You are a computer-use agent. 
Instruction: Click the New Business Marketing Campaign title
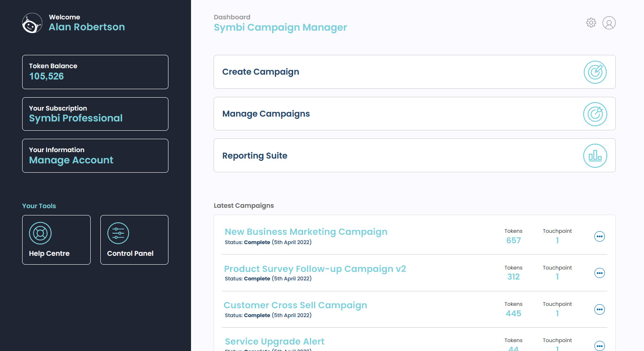click(x=306, y=232)
